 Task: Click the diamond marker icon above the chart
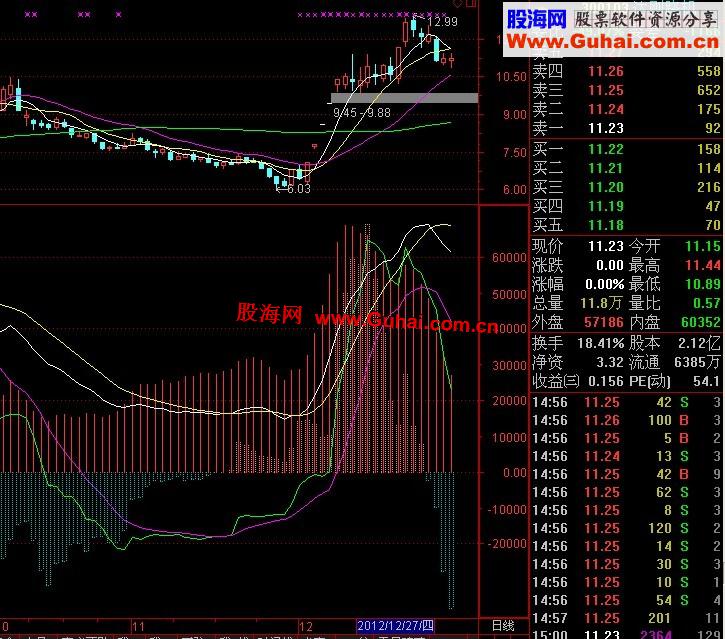pyautogui.click(x=458, y=4)
